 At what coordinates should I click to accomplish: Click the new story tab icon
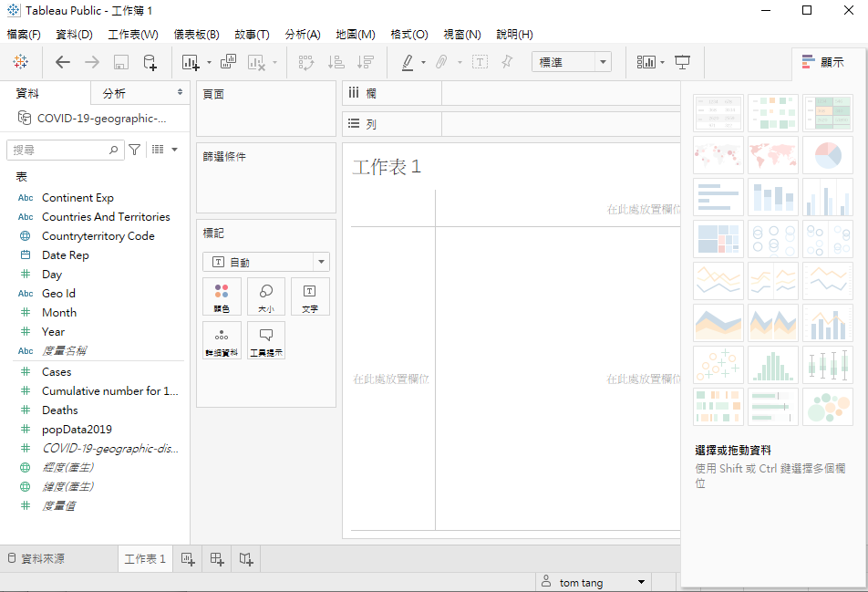pyautogui.click(x=246, y=559)
